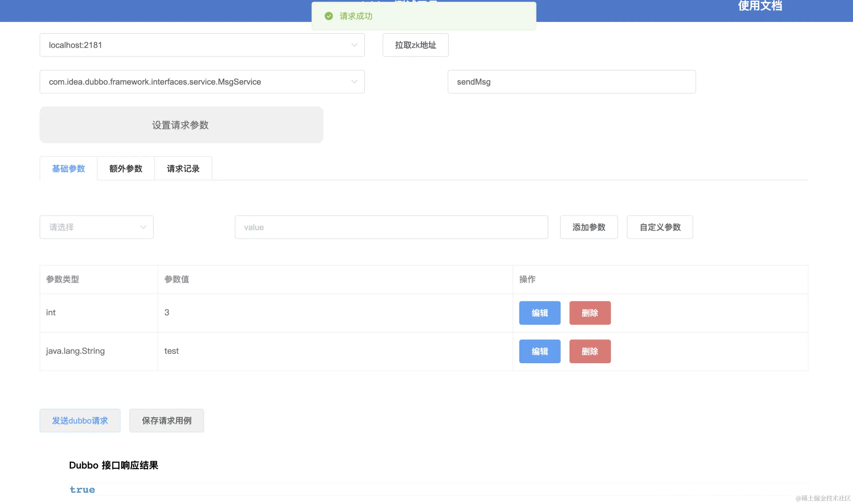Click the 自定义参数 button
Screen dimensions: 853x504
660,227
